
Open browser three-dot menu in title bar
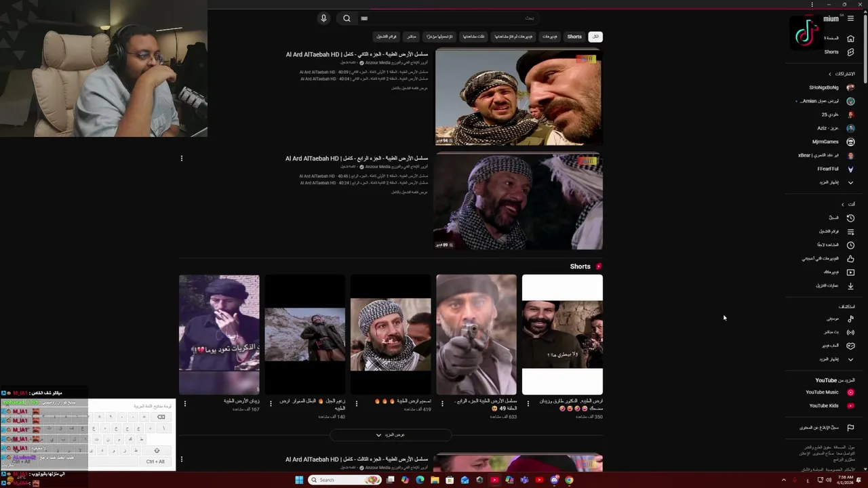pos(812,4)
